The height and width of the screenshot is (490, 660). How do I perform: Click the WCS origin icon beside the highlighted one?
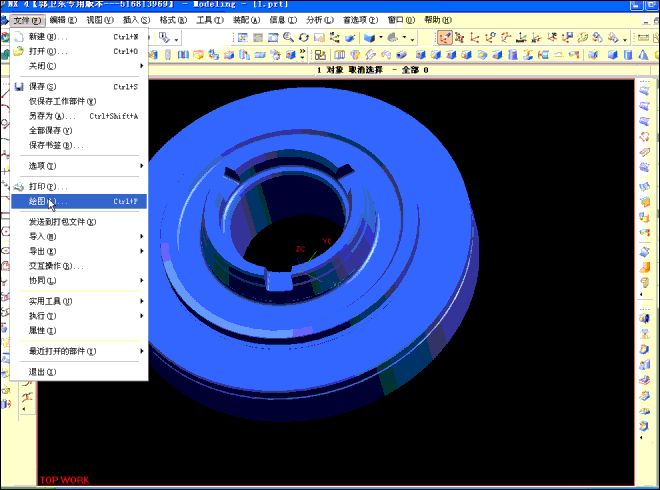click(460, 38)
